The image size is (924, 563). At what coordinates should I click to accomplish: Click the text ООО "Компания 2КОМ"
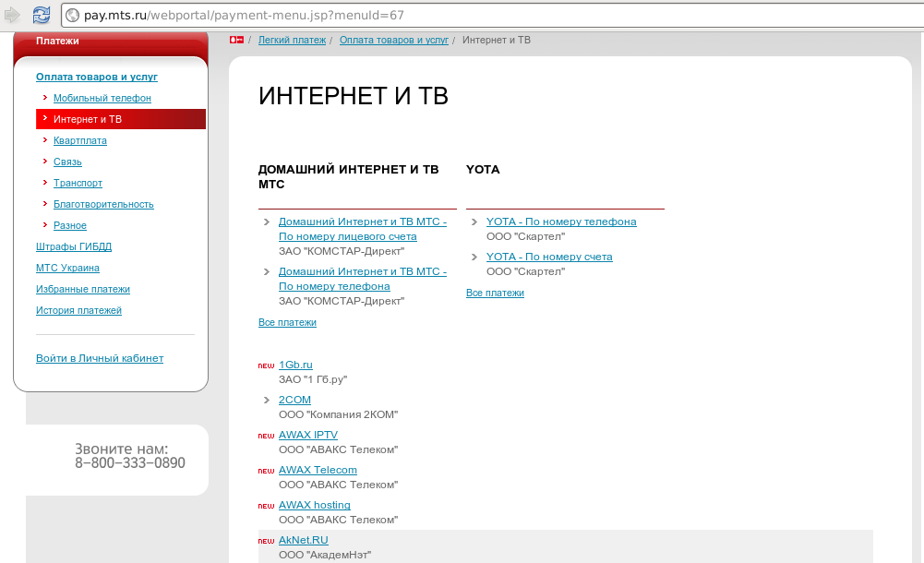click(338, 414)
